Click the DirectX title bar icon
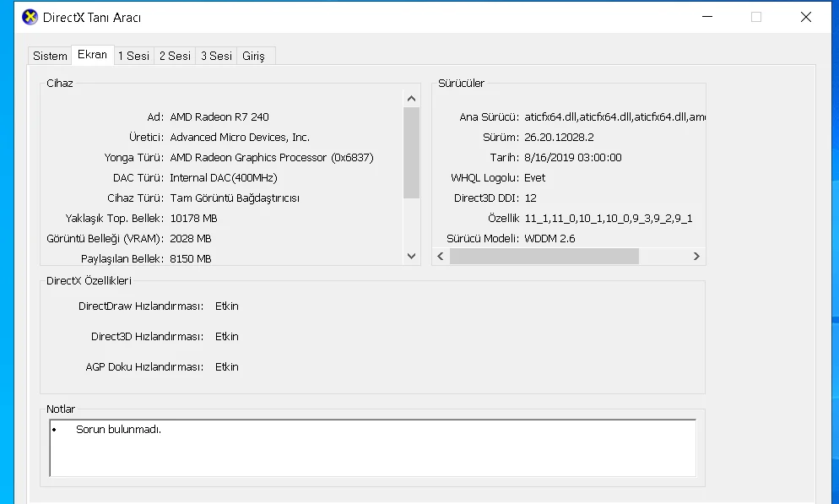Image resolution: width=839 pixels, height=504 pixels. [30, 17]
